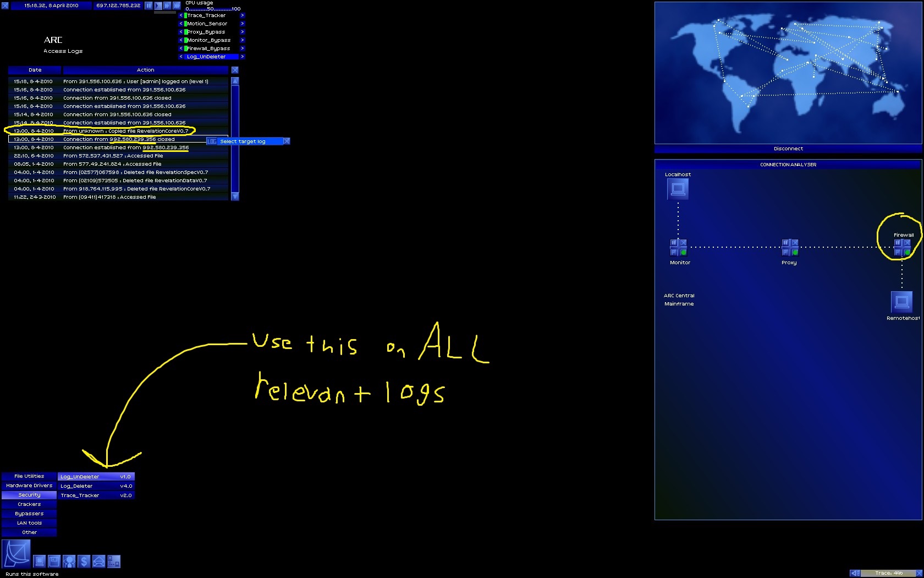Decrease CPU priority of Motion_Sensor
Screen dimensions: 924x578
point(181,24)
